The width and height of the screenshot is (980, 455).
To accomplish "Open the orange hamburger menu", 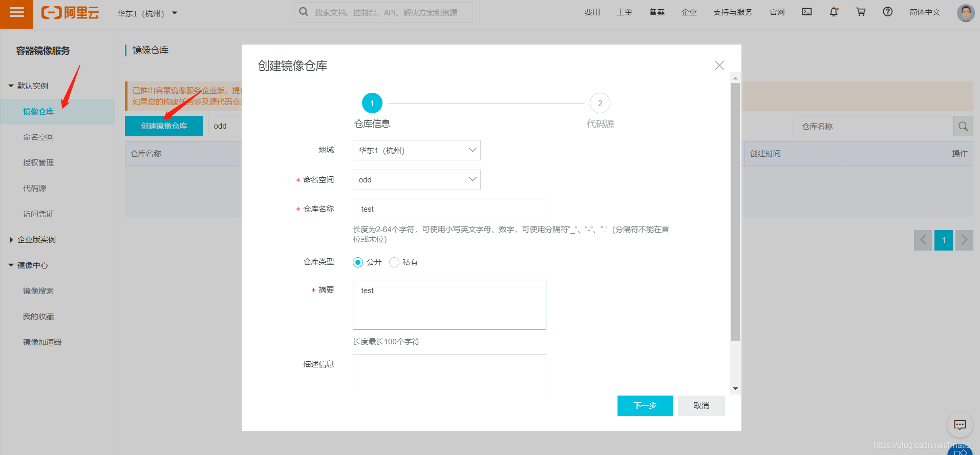I will (16, 14).
